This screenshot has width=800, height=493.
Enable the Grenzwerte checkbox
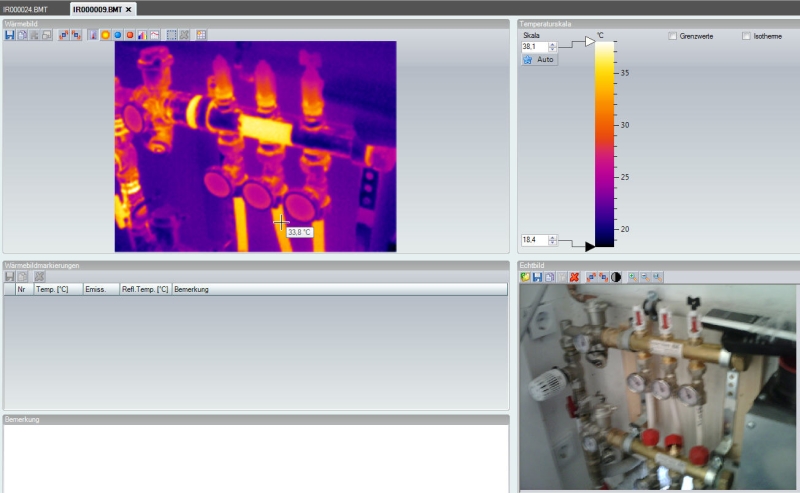(672, 36)
